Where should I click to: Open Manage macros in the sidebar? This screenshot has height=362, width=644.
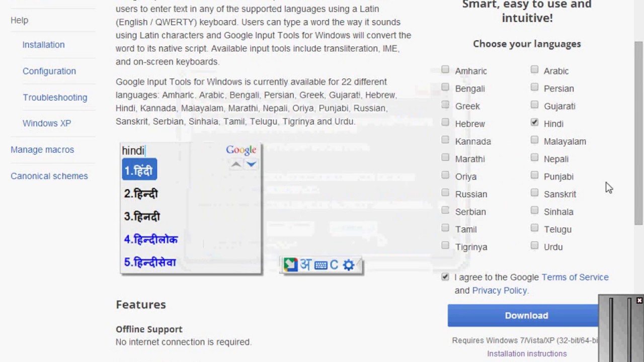pos(42,149)
